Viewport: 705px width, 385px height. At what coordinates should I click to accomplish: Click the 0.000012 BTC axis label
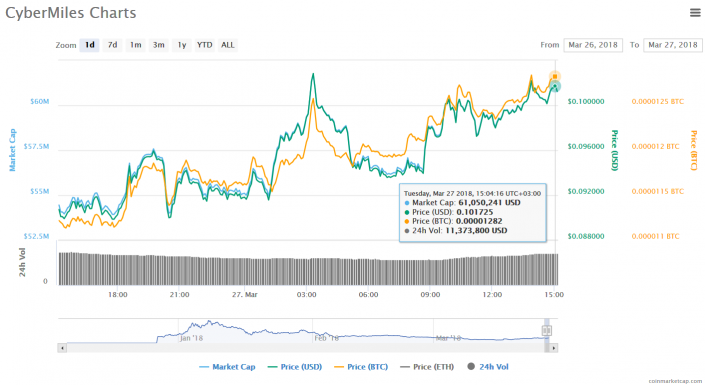coord(656,147)
